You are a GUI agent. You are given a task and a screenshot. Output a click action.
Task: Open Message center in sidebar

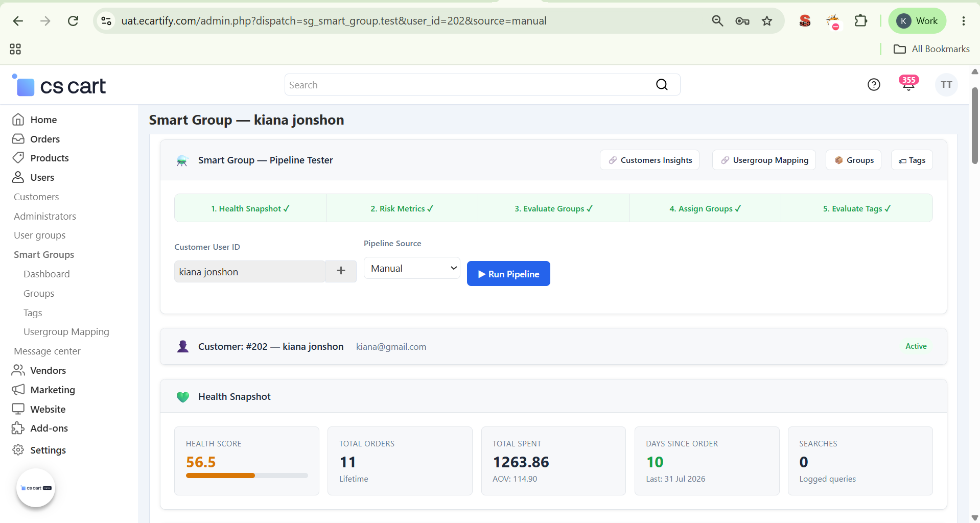click(47, 351)
